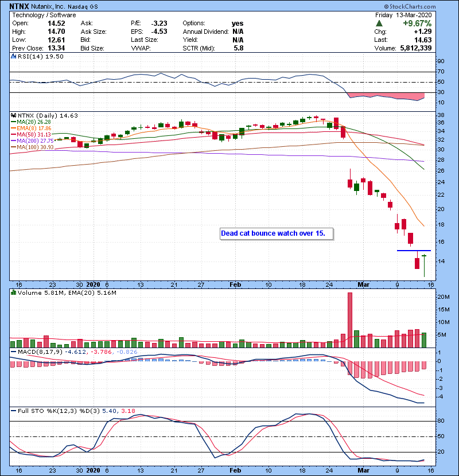The image size is (459, 476).
Task: Click the Volume 5,812,339 value
Action: point(416,48)
